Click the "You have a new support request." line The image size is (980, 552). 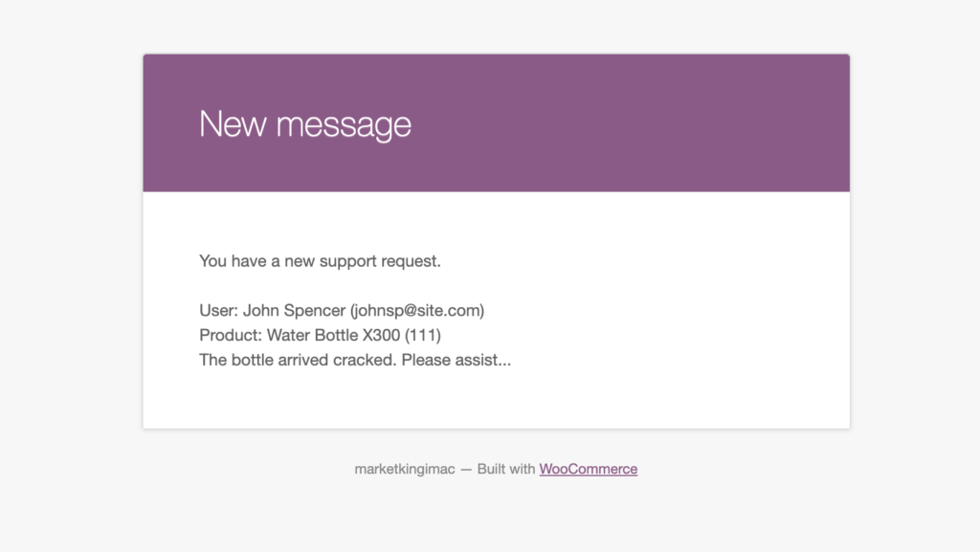[x=320, y=261]
